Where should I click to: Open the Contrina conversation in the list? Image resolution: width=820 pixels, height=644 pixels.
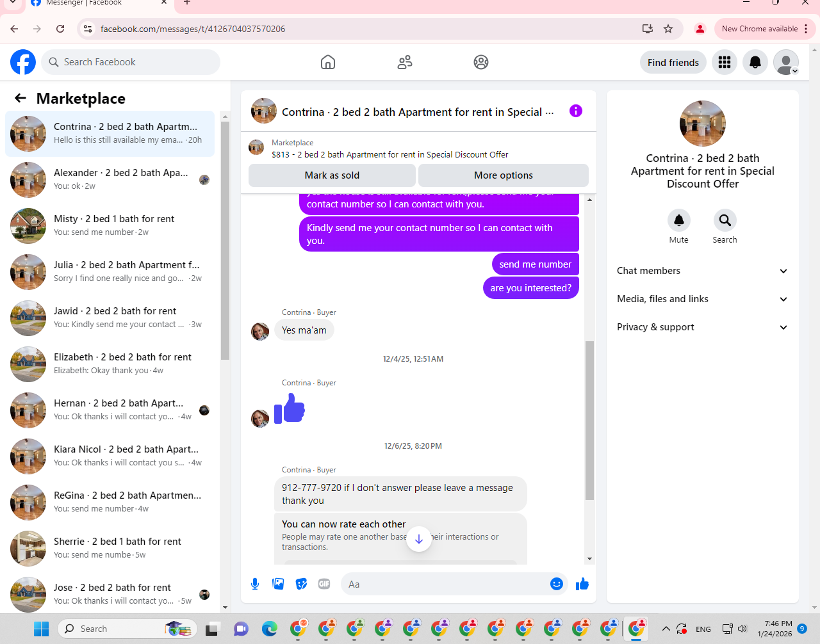110,133
